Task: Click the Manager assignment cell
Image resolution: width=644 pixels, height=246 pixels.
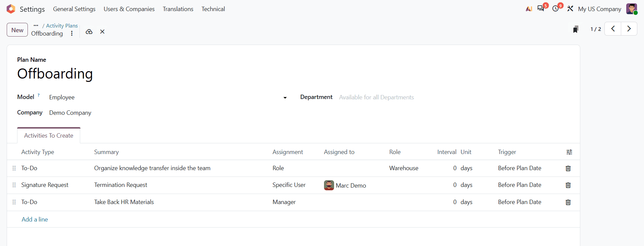Action: click(x=284, y=202)
